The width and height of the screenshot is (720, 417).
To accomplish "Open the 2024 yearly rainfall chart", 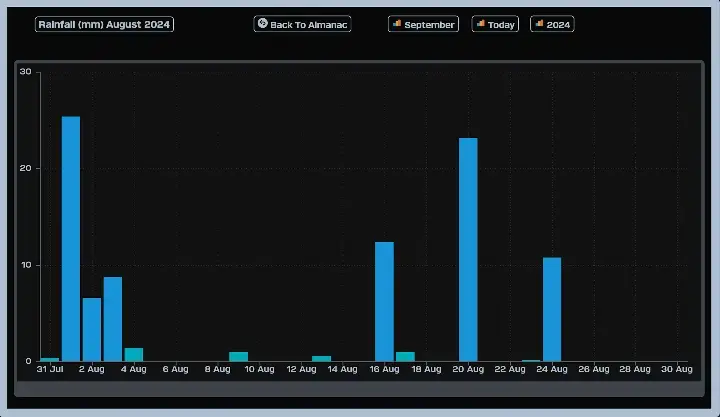I will (552, 24).
